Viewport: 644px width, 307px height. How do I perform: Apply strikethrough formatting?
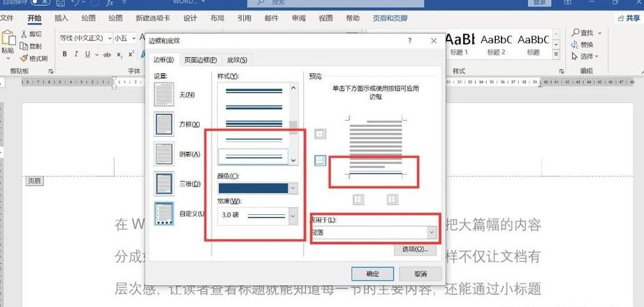107,54
